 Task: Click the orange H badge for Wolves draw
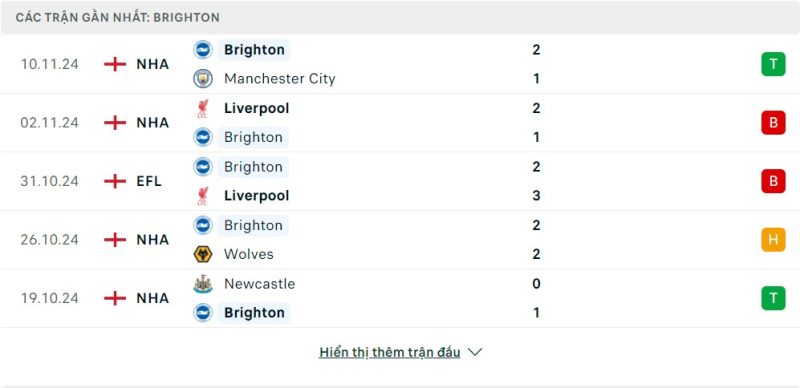pyautogui.click(x=773, y=239)
